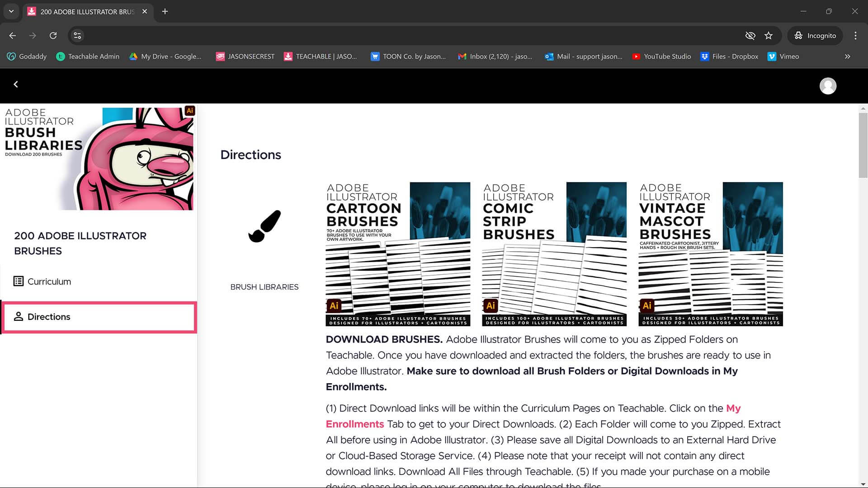Reload the page
868x488 pixels.
53,36
